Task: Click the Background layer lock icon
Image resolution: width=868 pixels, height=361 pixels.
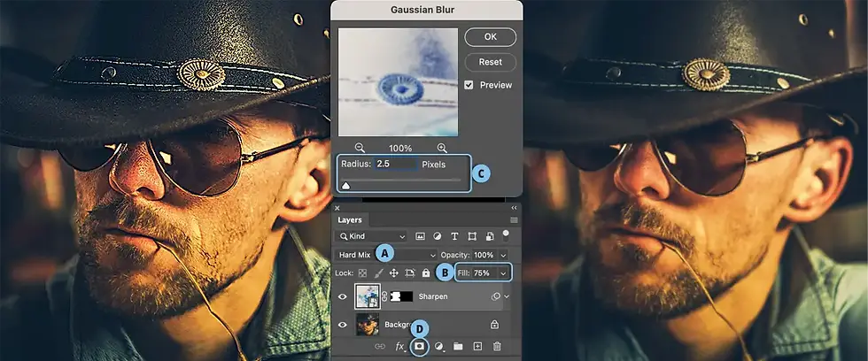Action: pyautogui.click(x=494, y=325)
